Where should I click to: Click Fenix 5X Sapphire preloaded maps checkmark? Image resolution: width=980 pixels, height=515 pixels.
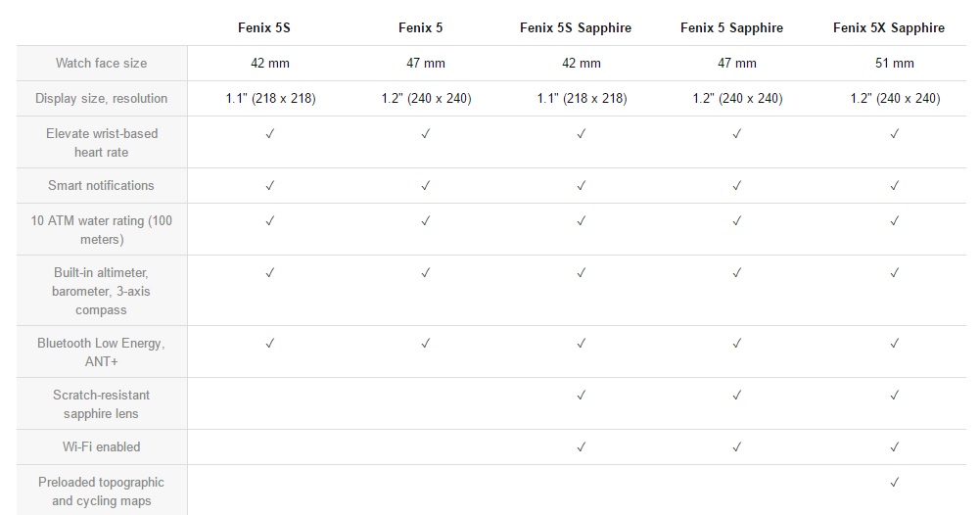click(x=895, y=482)
